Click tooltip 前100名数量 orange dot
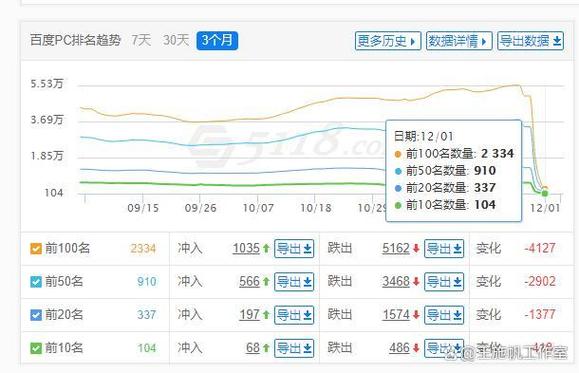The image size is (579, 373). point(398,154)
